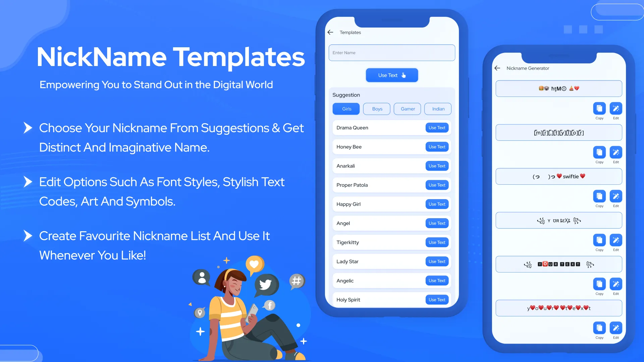Expand suggestions for Holy Spirit nickname
This screenshot has width=644, height=362.
pos(437,300)
